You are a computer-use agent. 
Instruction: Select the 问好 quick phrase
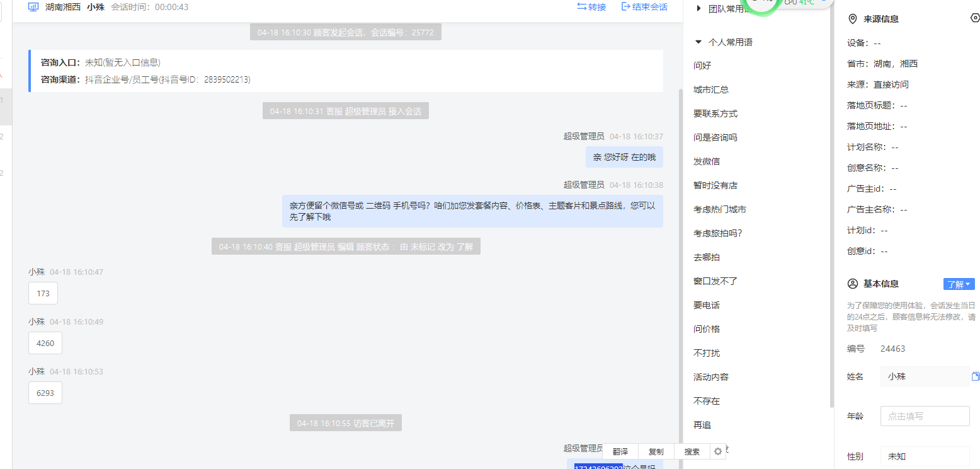702,66
